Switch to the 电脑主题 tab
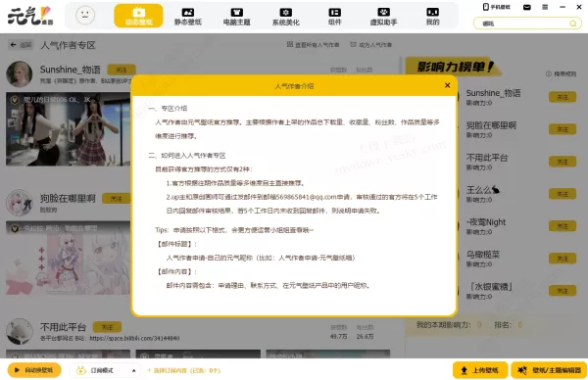The image size is (588, 380). point(236,17)
